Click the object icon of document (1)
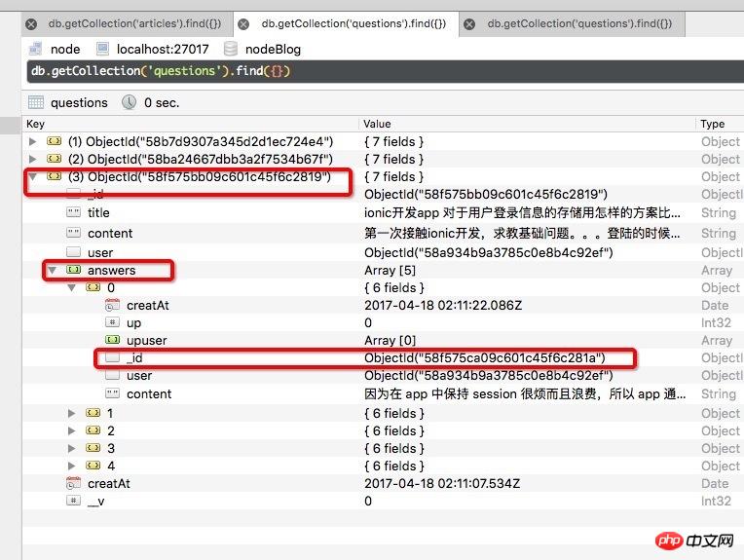This screenshot has height=560, width=744. [55, 141]
